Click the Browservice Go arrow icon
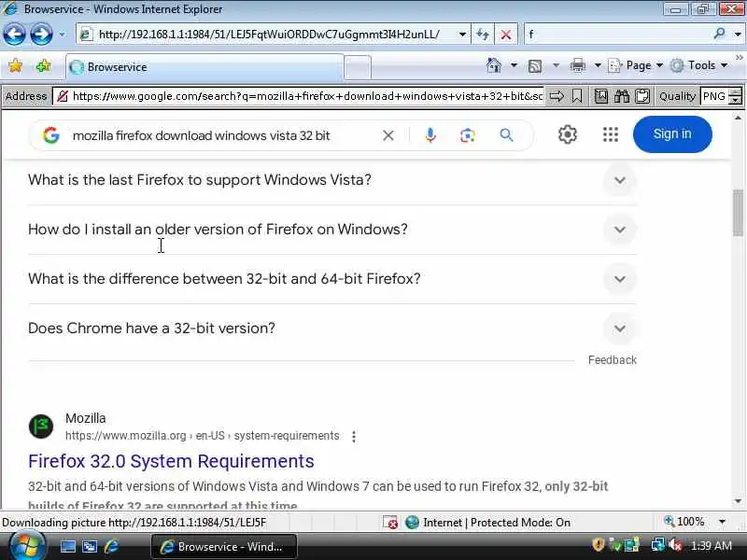The height and width of the screenshot is (560, 747). tap(557, 96)
